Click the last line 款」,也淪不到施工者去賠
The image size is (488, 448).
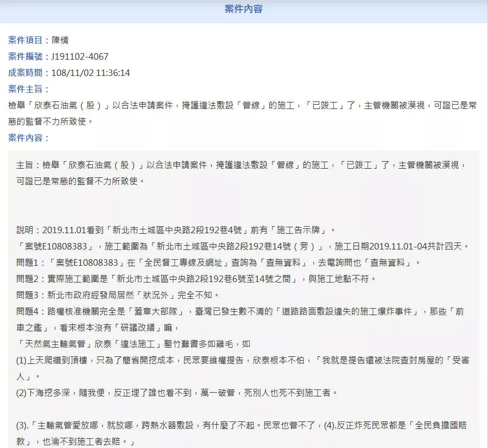point(75,441)
